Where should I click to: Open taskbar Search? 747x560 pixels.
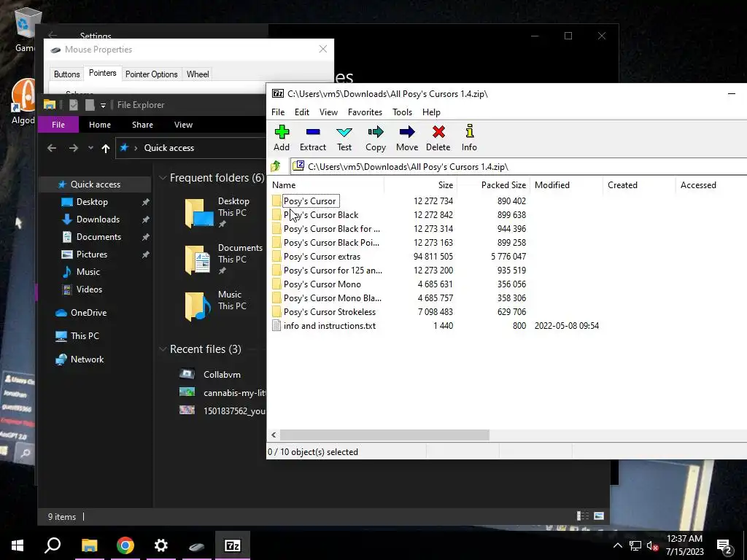pyautogui.click(x=53, y=545)
